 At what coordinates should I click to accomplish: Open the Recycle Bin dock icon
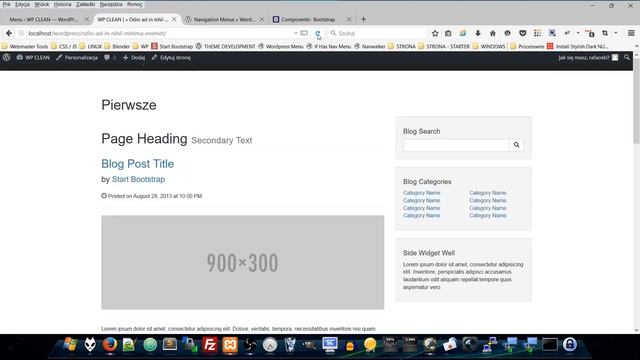(x=290, y=345)
